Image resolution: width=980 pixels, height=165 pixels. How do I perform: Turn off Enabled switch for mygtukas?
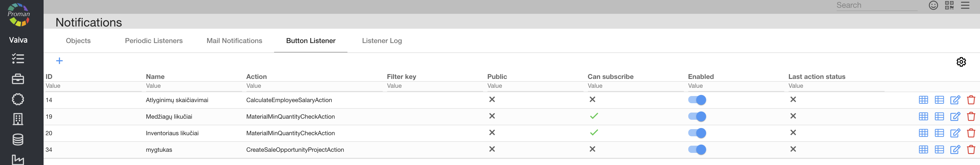(x=697, y=149)
